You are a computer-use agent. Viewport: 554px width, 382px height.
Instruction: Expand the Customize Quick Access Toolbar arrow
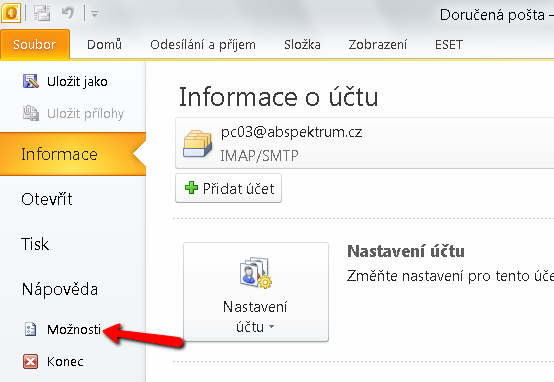[x=94, y=14]
